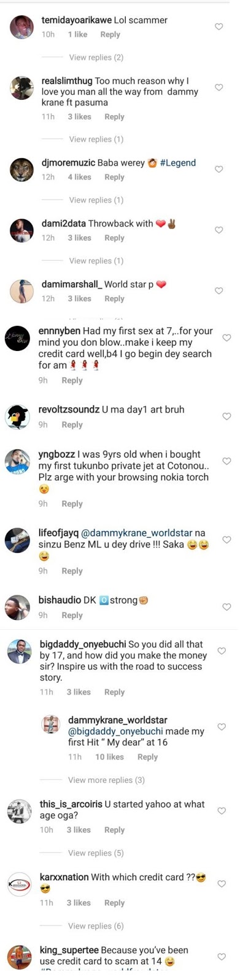The height and width of the screenshot is (980, 243).
Task: Reply to damimarshall_'s World star comment
Action: 114,299
